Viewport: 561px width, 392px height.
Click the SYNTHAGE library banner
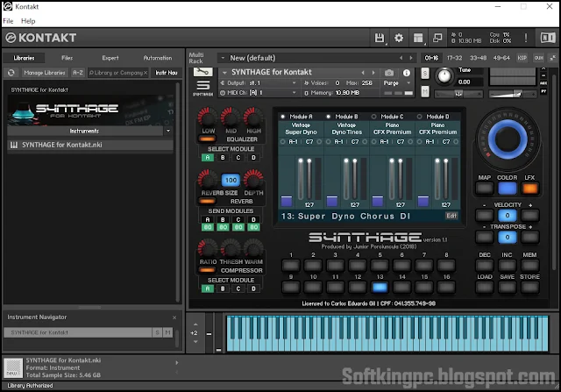click(x=91, y=110)
